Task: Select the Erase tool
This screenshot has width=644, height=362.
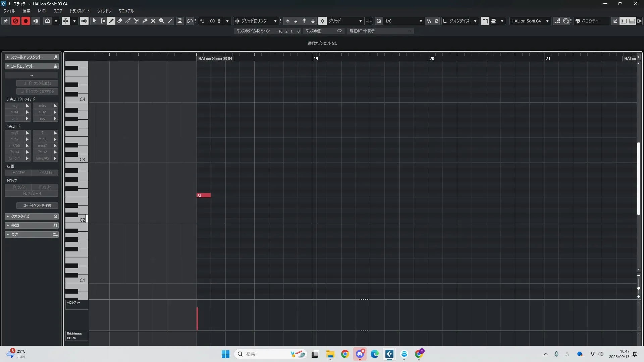Action: (x=120, y=21)
